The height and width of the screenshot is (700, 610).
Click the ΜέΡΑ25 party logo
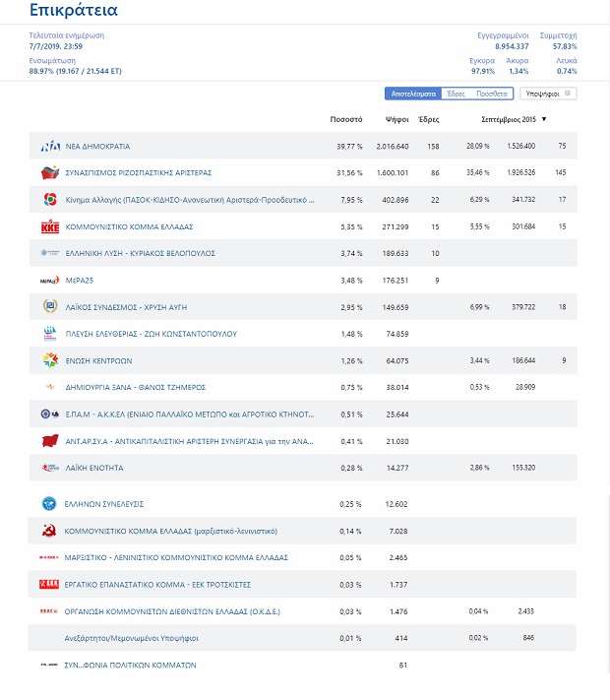[x=50, y=281]
